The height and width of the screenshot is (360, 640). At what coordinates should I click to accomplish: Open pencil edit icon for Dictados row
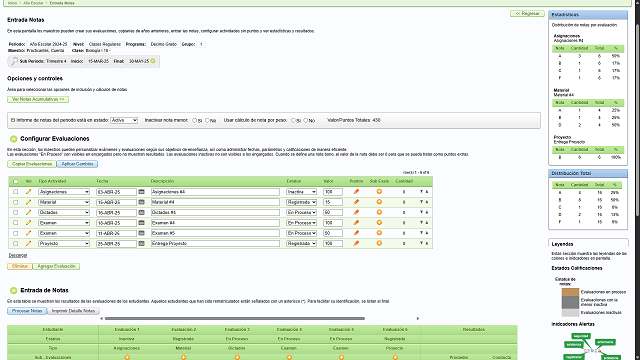coord(28,212)
